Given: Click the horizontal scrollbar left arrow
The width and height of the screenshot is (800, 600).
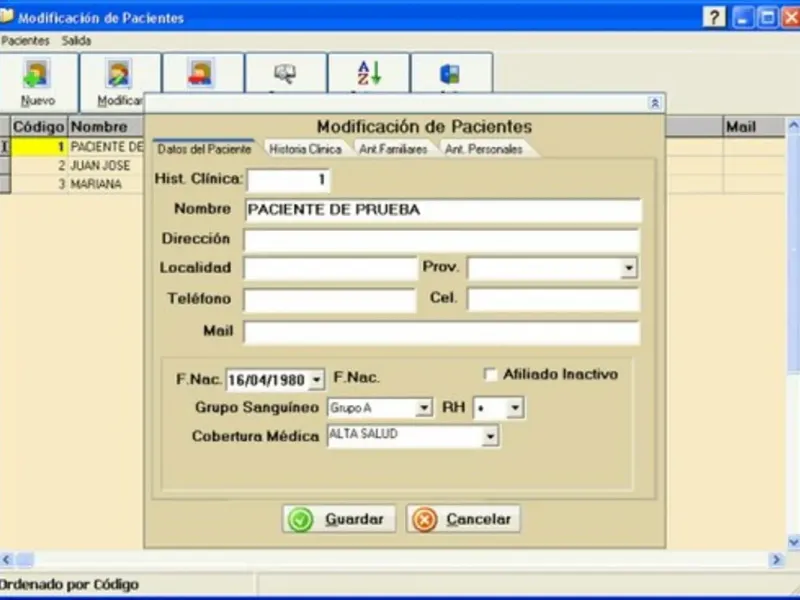Looking at the screenshot, I should pos(6,560).
